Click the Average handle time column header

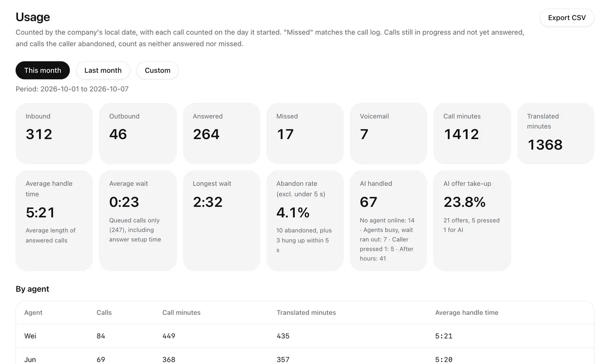467,312
